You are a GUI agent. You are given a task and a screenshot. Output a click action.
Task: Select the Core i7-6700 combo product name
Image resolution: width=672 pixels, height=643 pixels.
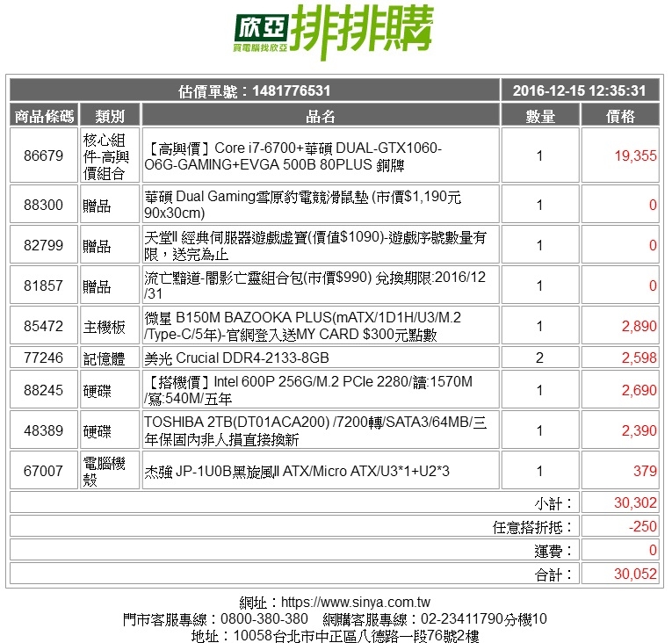point(321,155)
